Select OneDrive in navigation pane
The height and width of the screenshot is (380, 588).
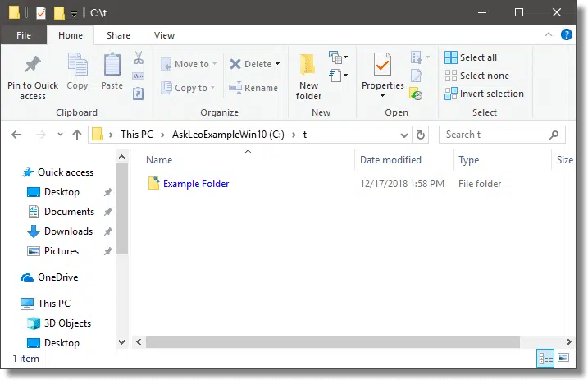[49, 277]
